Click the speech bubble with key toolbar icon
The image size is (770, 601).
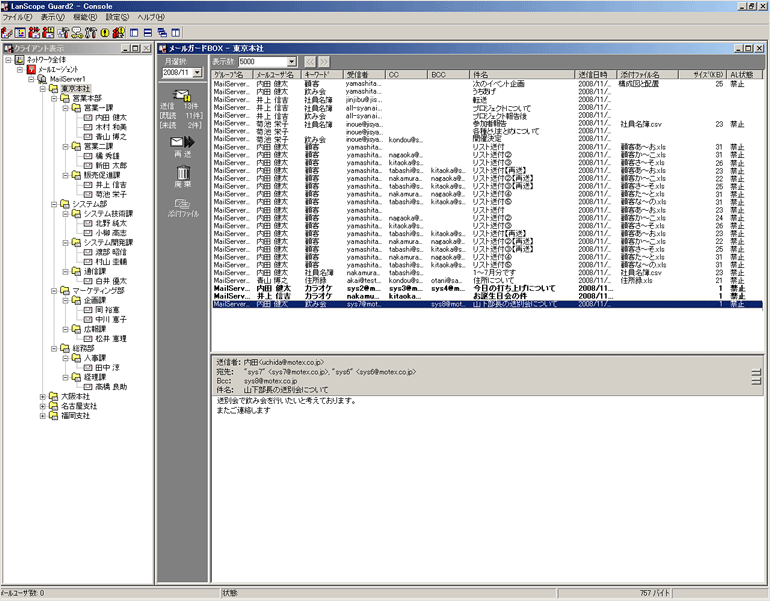click(x=77, y=33)
